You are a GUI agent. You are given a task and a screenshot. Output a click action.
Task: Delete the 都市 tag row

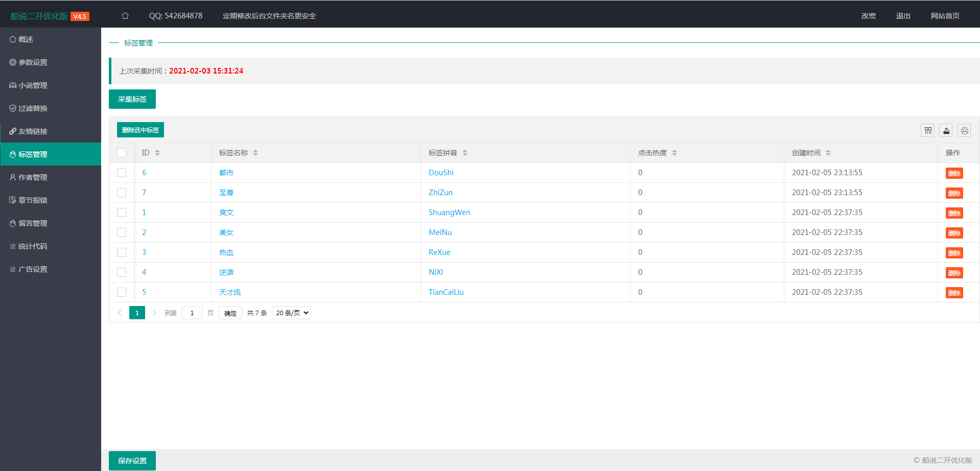click(954, 173)
